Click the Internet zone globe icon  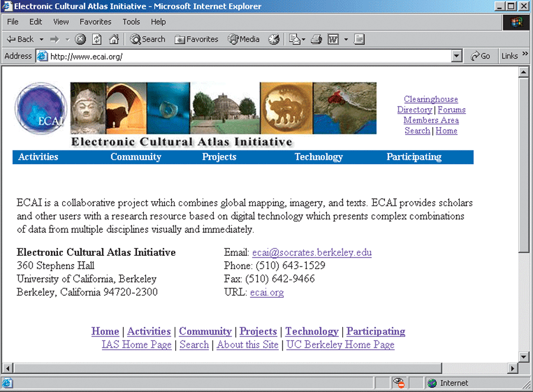click(432, 383)
